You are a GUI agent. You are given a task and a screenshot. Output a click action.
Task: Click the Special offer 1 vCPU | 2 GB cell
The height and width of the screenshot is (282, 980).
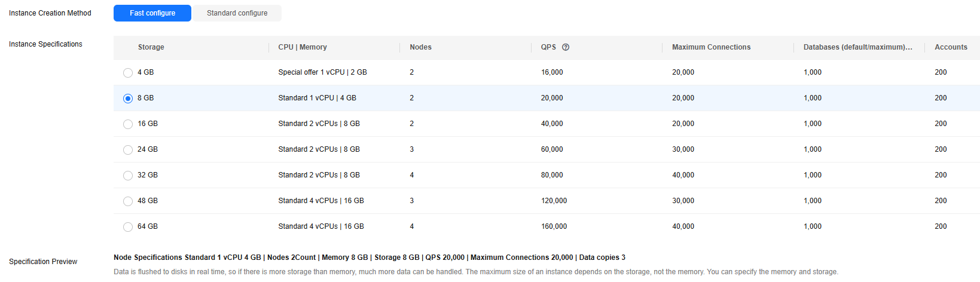(x=322, y=72)
